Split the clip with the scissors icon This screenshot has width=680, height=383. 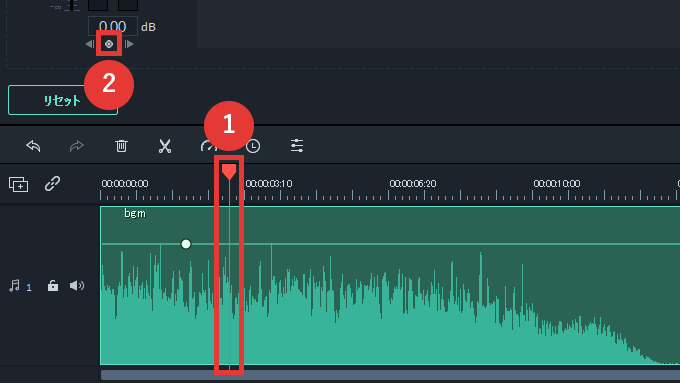pyautogui.click(x=165, y=146)
